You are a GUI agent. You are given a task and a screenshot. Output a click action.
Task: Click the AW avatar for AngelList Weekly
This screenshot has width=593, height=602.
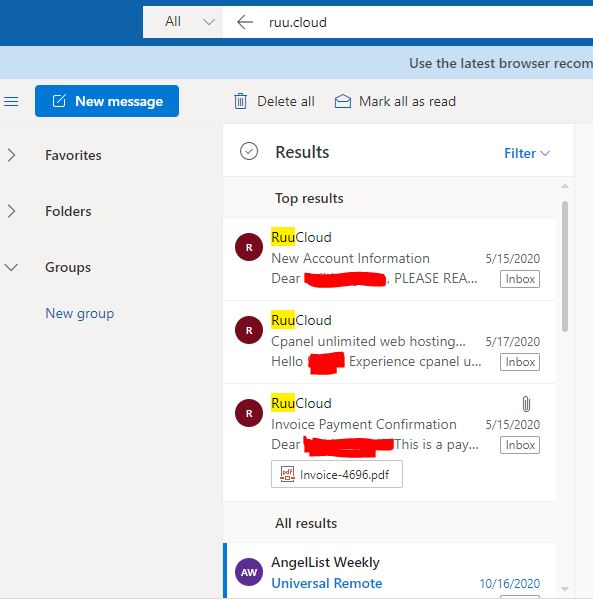(249, 572)
